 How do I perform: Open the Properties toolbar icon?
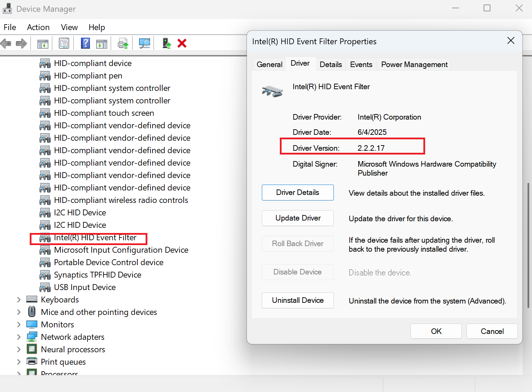64,44
